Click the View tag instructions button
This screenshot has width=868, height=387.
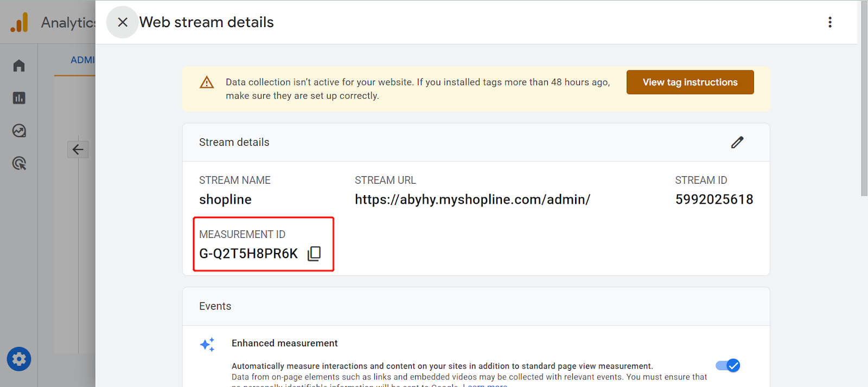[690, 82]
